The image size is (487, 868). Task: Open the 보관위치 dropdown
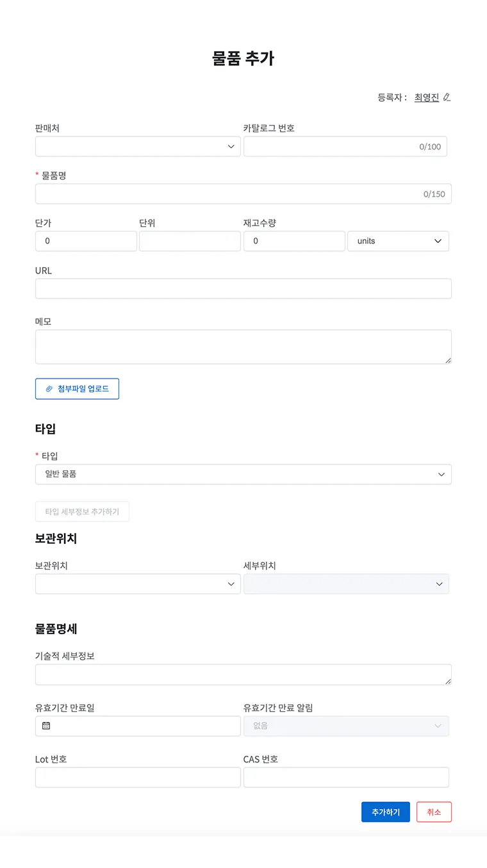[138, 584]
